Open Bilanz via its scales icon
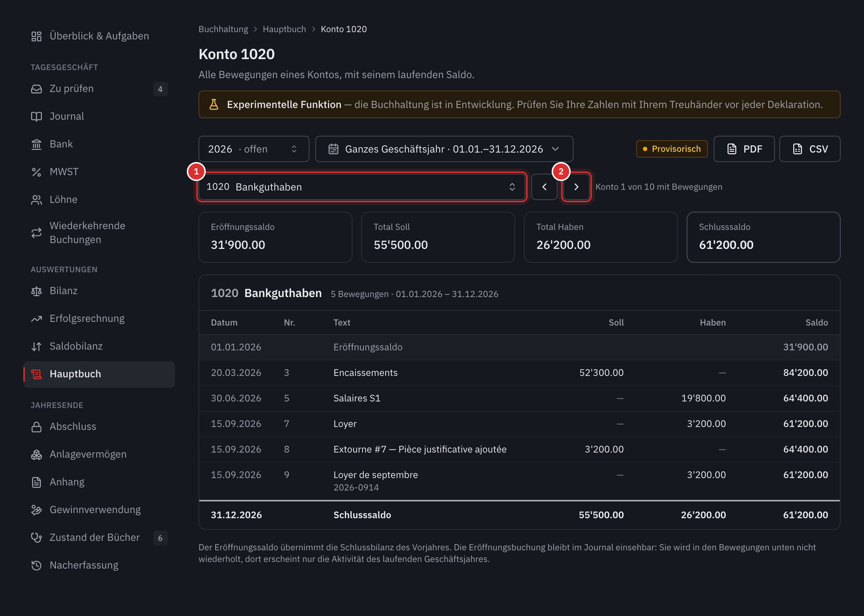The height and width of the screenshot is (616, 864). point(36,291)
